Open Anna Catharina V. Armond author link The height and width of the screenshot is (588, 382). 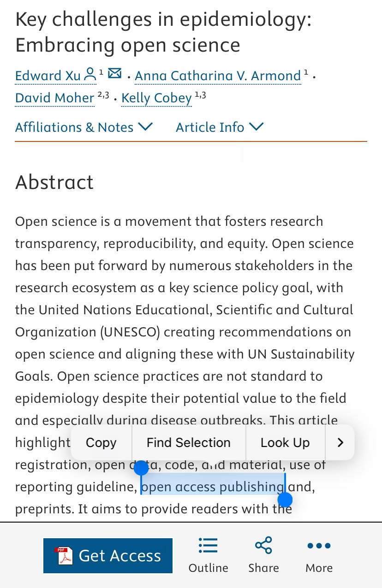pyautogui.click(x=218, y=76)
